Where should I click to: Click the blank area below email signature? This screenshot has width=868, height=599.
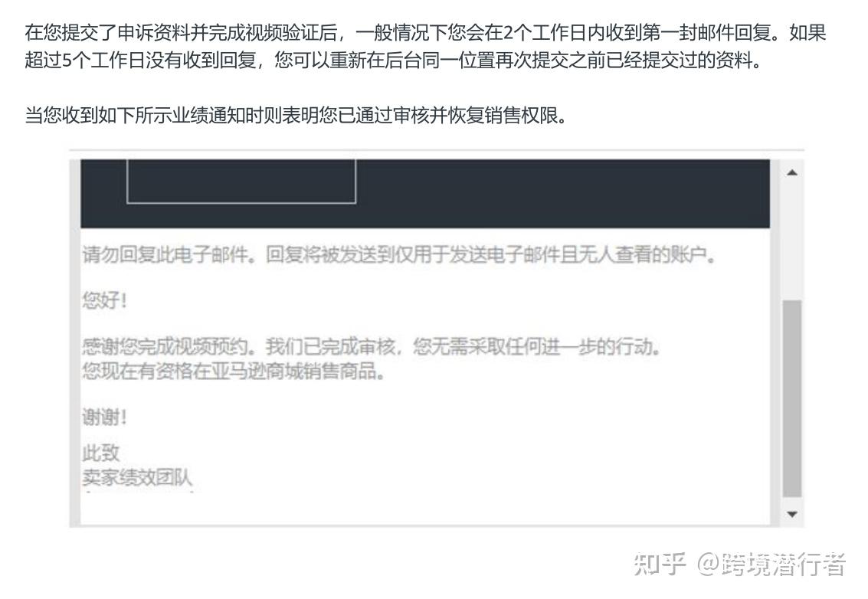click(425, 508)
